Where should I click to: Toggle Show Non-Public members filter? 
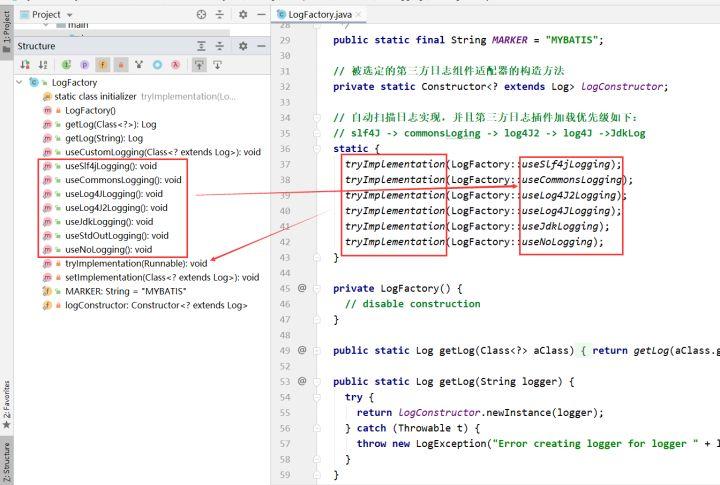(x=121, y=65)
